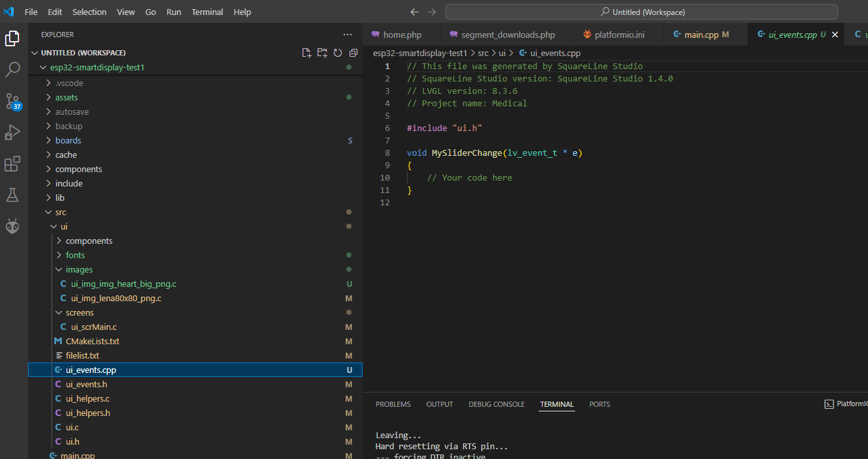Open ui_img_lena80x80_png.c file
Screen dimensions: 868x459
(195, 298)
